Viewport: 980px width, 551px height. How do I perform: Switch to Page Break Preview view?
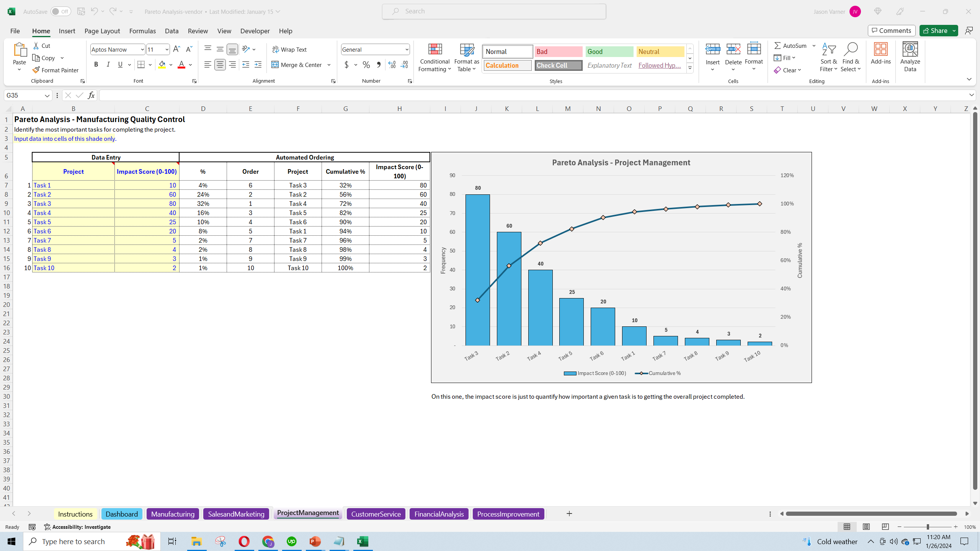[x=885, y=527]
